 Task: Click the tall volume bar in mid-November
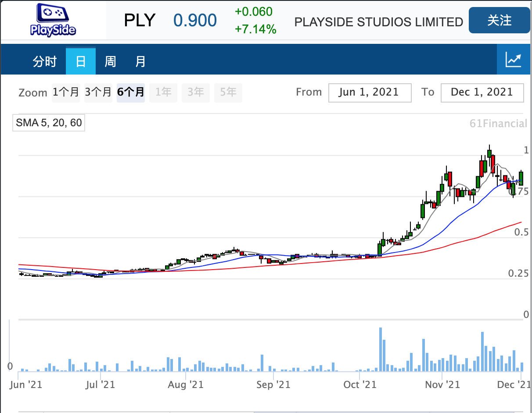coord(482,352)
